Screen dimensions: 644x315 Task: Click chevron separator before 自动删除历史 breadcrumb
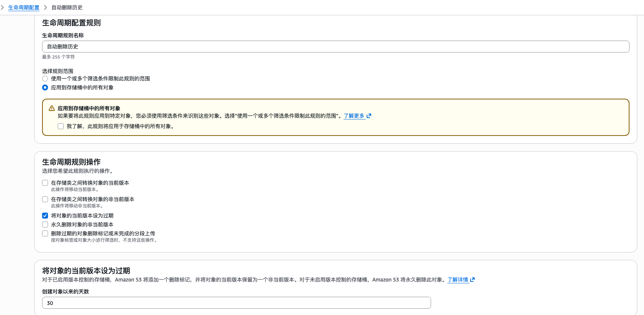(x=45, y=7)
